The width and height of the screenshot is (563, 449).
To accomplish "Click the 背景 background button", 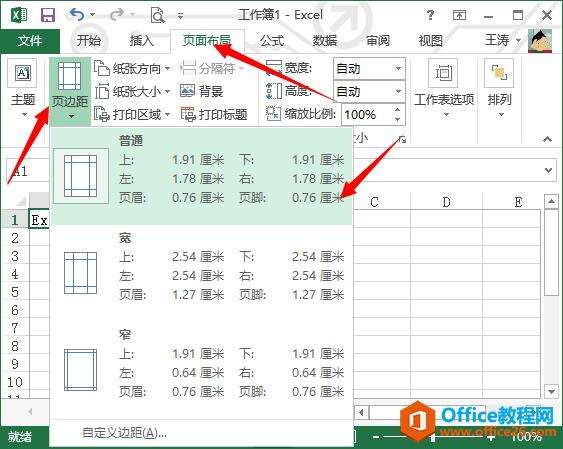I will point(201,91).
